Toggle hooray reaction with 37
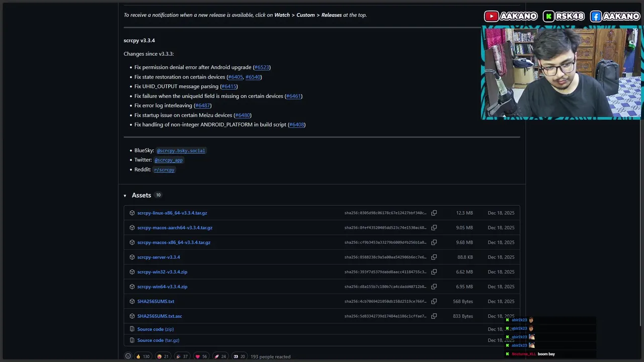Image resolution: width=644 pixels, height=362 pixels. click(182, 356)
